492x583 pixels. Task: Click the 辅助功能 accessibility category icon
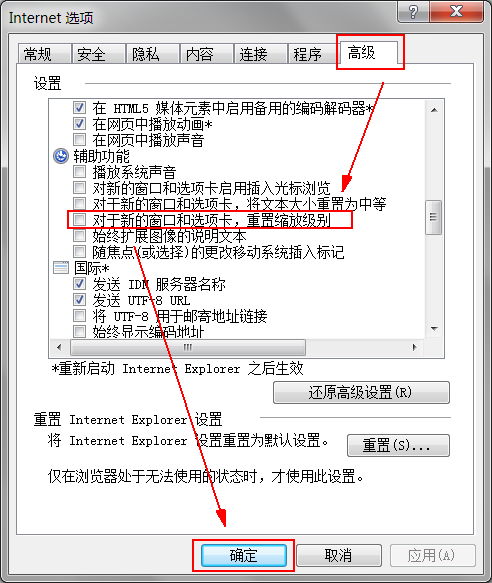(61, 156)
